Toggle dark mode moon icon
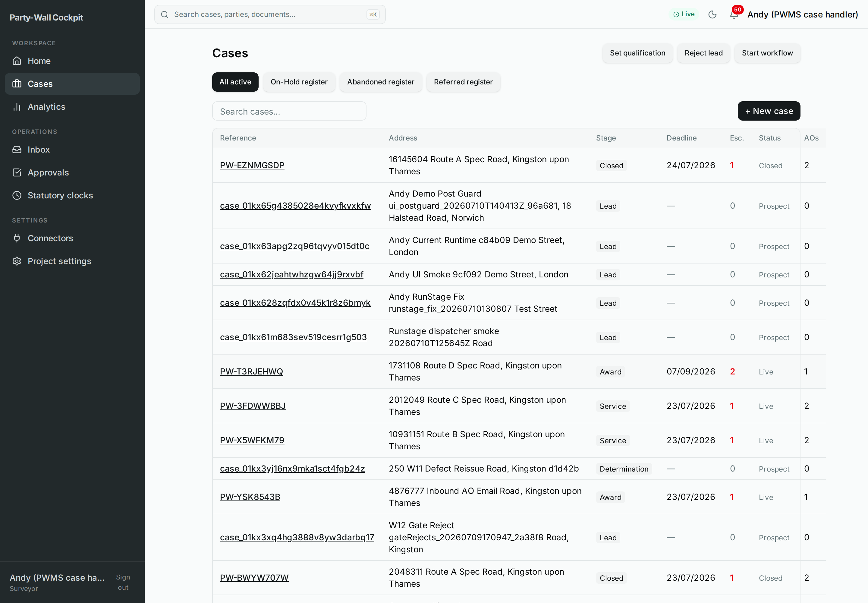Viewport: 868px width, 603px height. click(712, 14)
